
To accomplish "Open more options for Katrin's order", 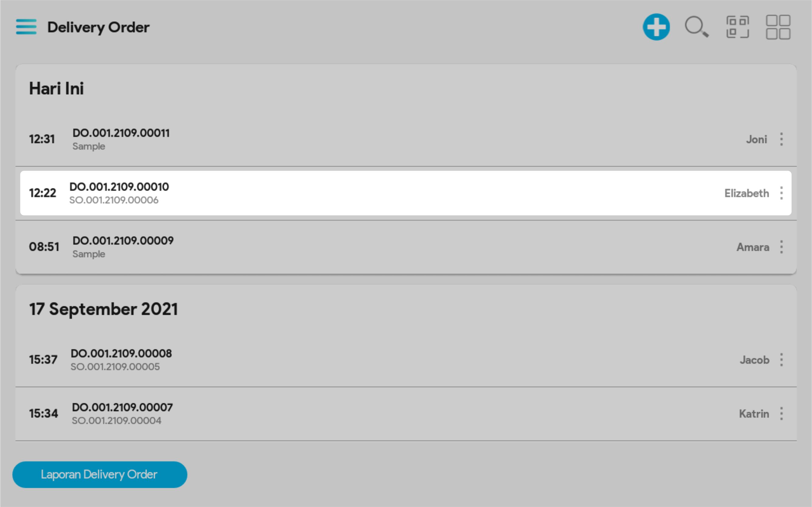I will pos(782,414).
